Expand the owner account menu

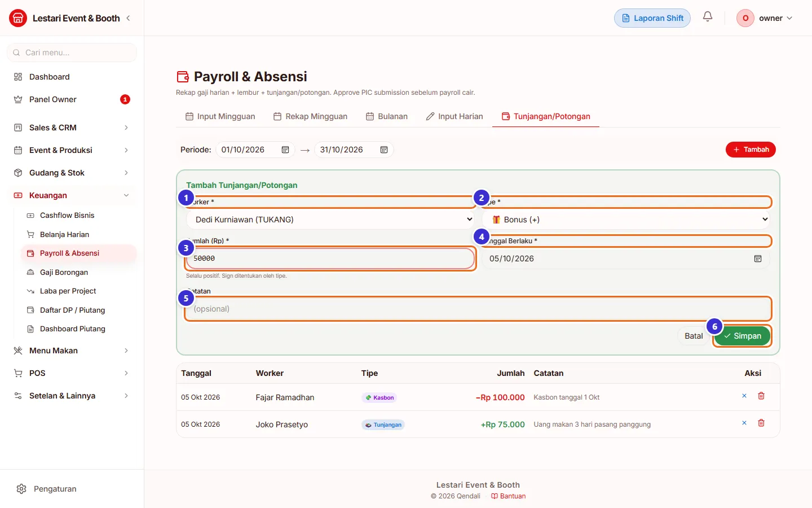(x=765, y=18)
